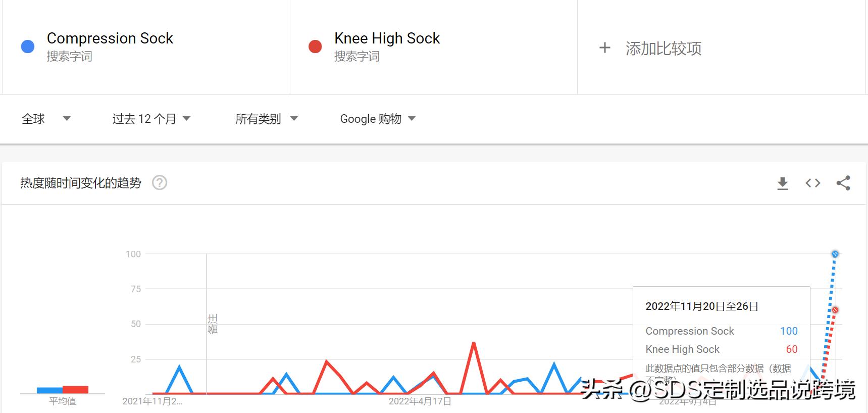Edit the Compression Sock search term

(x=110, y=38)
